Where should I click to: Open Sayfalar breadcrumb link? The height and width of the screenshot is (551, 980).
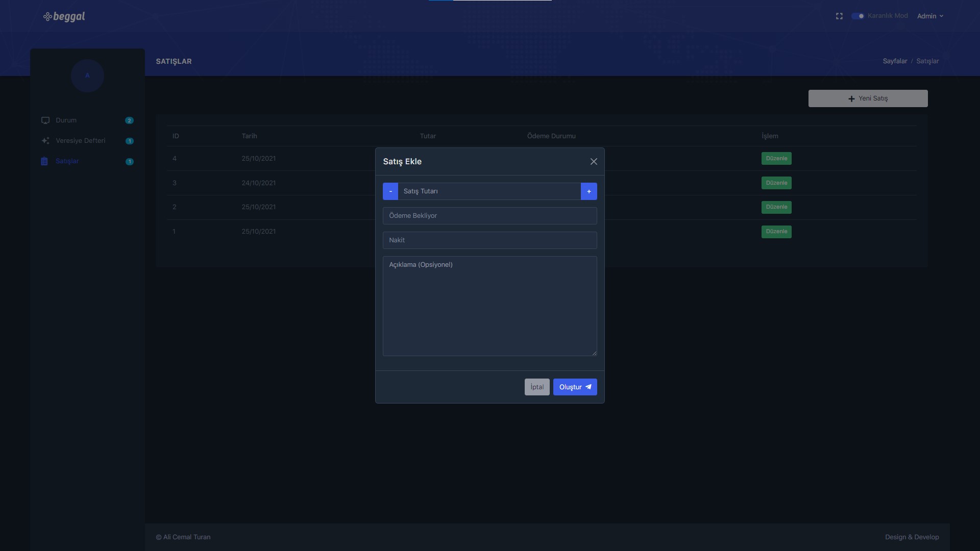pyautogui.click(x=895, y=61)
